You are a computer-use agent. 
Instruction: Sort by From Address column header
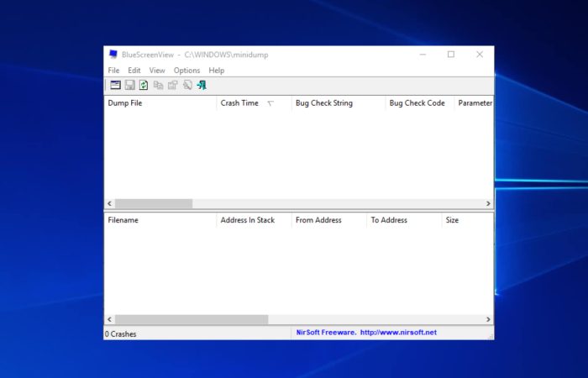(x=329, y=220)
